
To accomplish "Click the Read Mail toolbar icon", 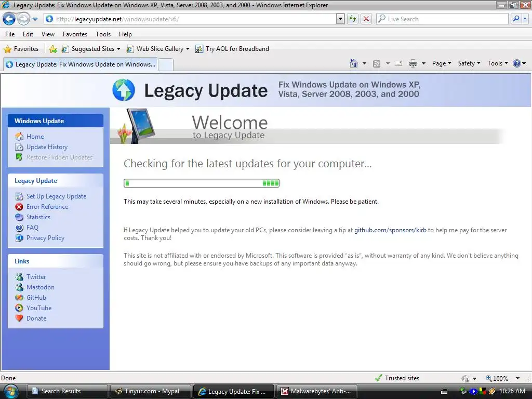I will click(x=398, y=63).
